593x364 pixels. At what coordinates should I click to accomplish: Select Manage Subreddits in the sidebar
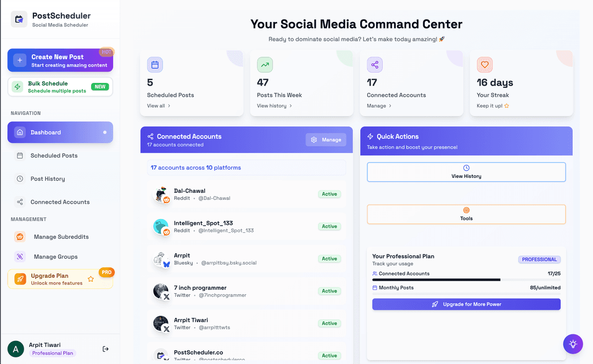(x=61, y=237)
